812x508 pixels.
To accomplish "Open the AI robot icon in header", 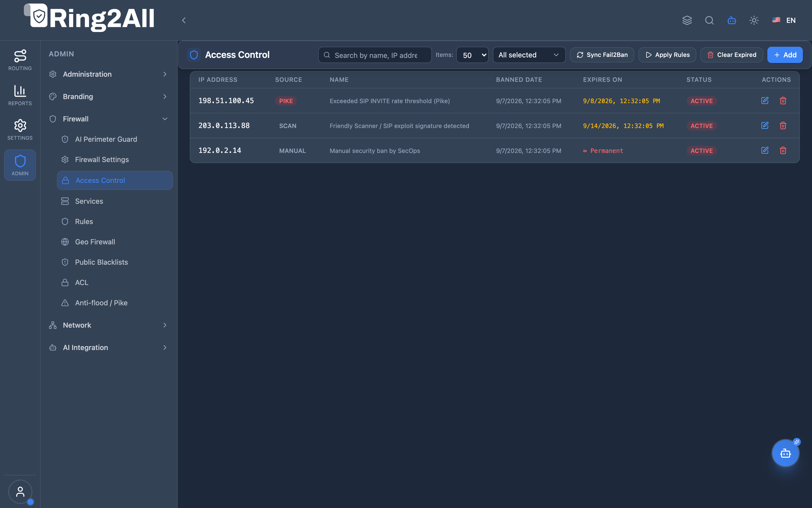I will click(x=732, y=21).
